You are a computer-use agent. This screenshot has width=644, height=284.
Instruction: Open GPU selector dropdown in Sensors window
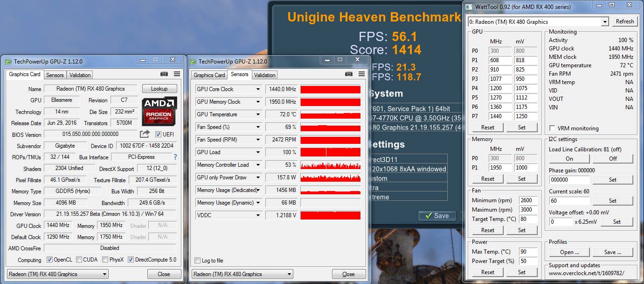pyautogui.click(x=242, y=274)
